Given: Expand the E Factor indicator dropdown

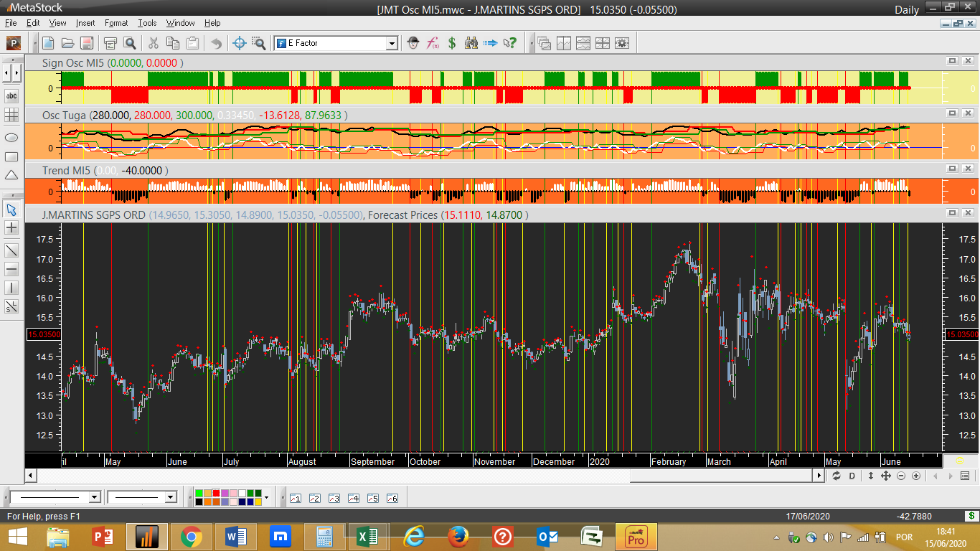Looking at the screenshot, I should click(x=392, y=44).
